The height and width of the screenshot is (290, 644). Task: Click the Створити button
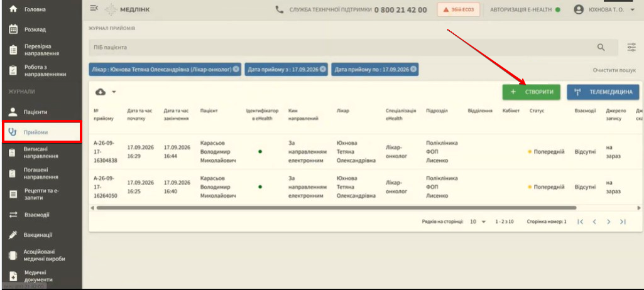click(531, 92)
